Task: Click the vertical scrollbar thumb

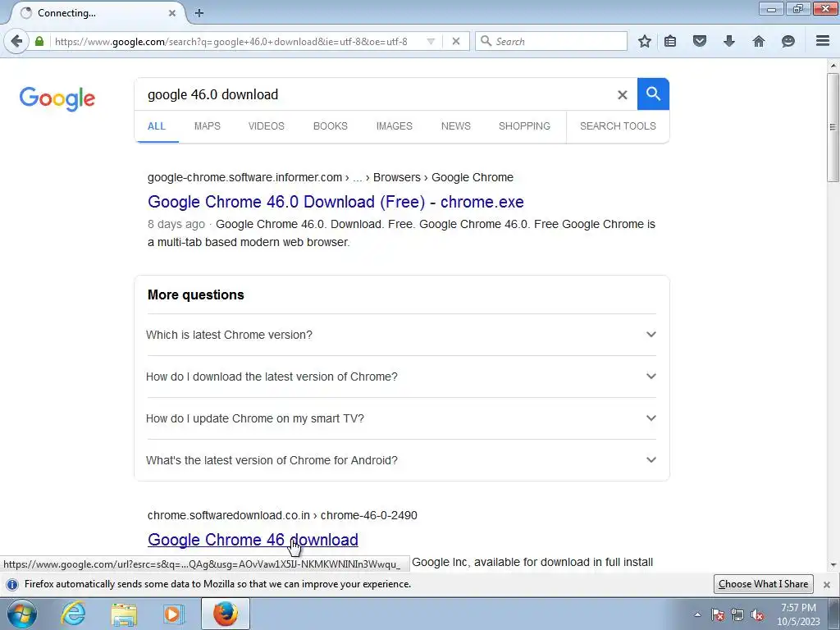Action: 833,127
